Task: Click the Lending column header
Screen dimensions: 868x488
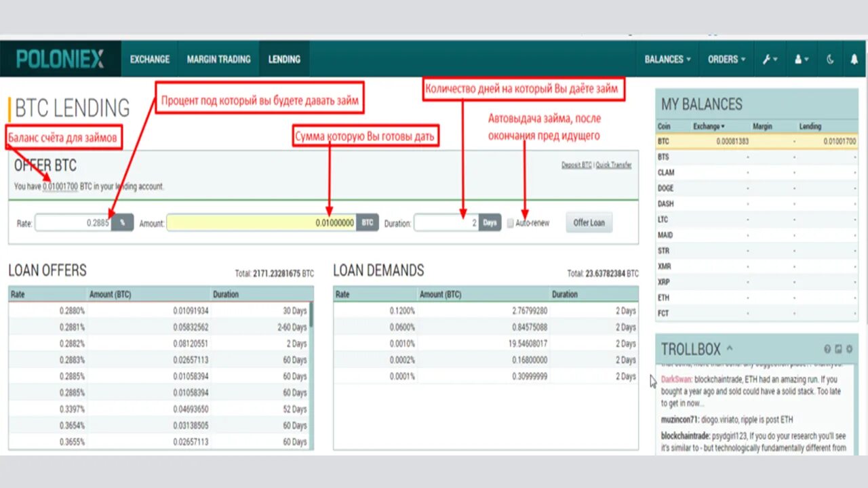Action: tap(810, 126)
